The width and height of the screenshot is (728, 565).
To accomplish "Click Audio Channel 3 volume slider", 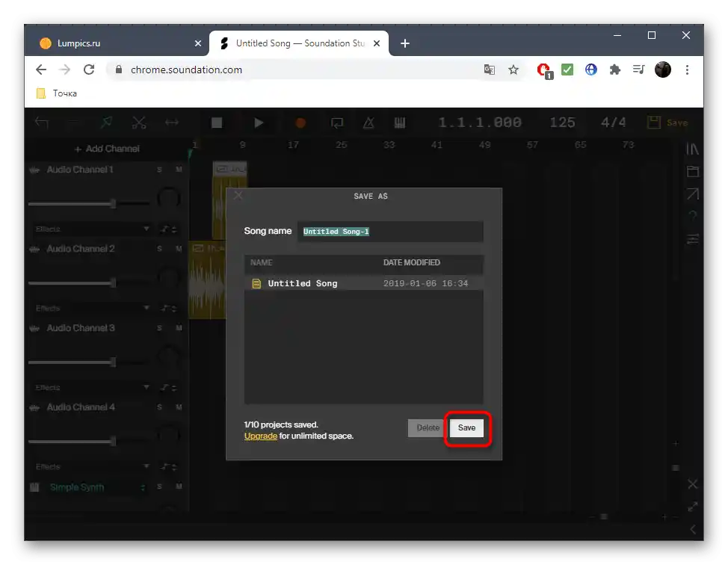I will tap(89, 362).
